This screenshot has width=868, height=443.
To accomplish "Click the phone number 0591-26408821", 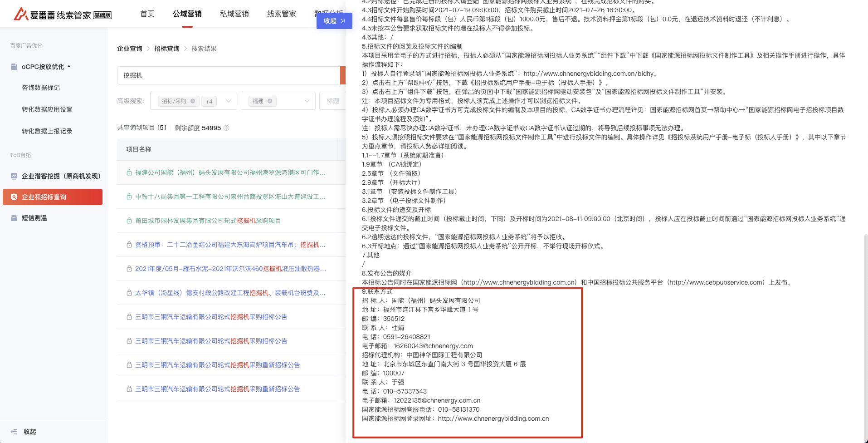I will (x=406, y=337).
